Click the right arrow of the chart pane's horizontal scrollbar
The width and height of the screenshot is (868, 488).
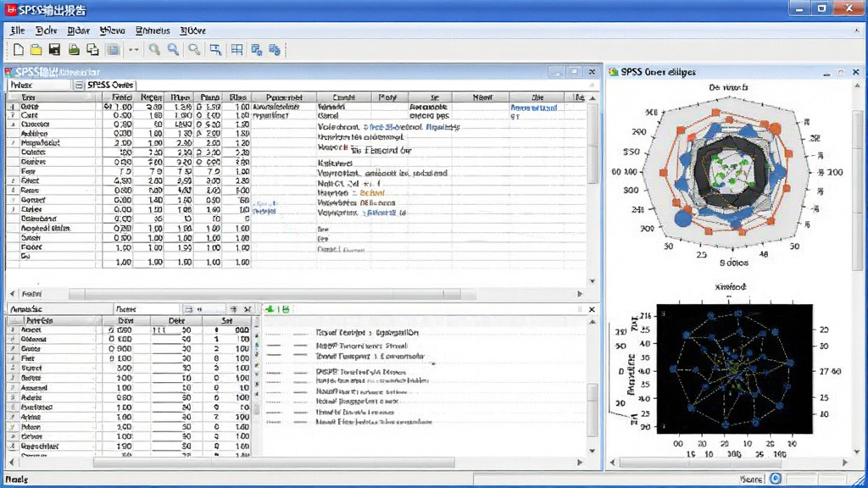(845, 463)
